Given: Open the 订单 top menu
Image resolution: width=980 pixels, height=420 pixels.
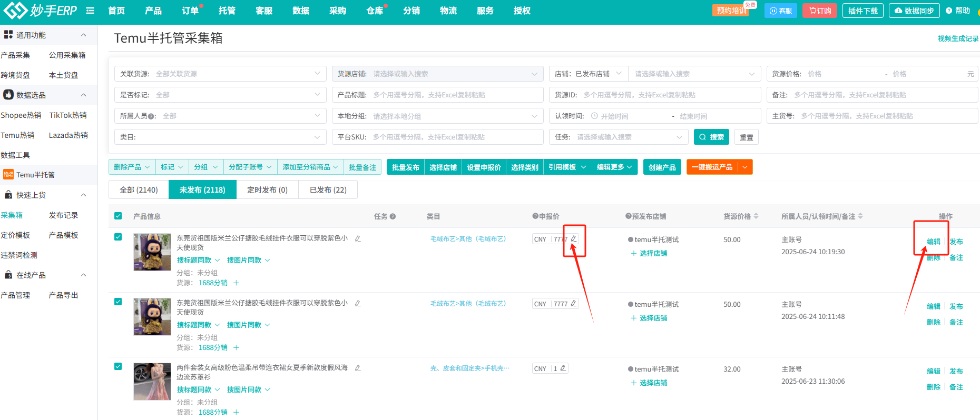Looking at the screenshot, I should 190,11.
